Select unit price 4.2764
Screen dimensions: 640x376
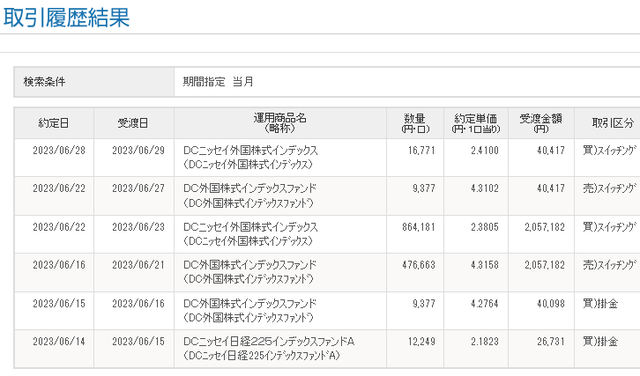click(x=484, y=303)
